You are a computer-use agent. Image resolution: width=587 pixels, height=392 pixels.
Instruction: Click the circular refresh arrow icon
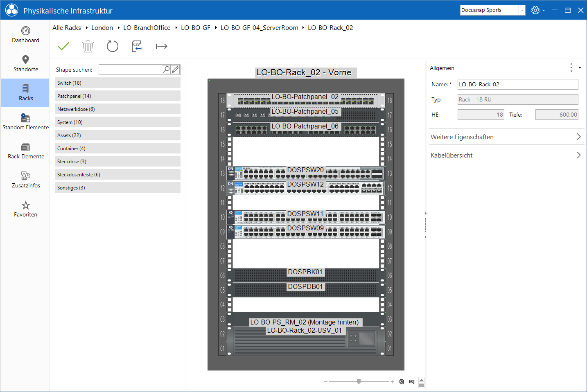[x=113, y=46]
